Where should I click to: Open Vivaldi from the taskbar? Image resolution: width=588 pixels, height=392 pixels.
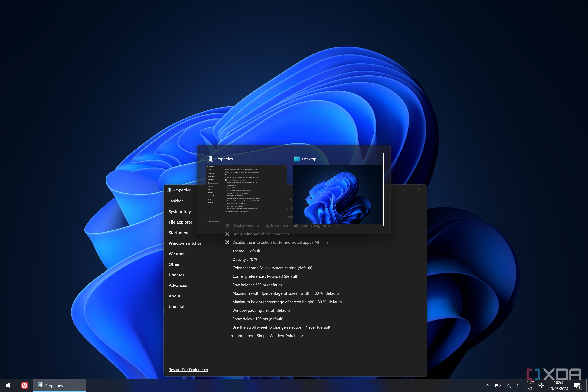pos(25,385)
